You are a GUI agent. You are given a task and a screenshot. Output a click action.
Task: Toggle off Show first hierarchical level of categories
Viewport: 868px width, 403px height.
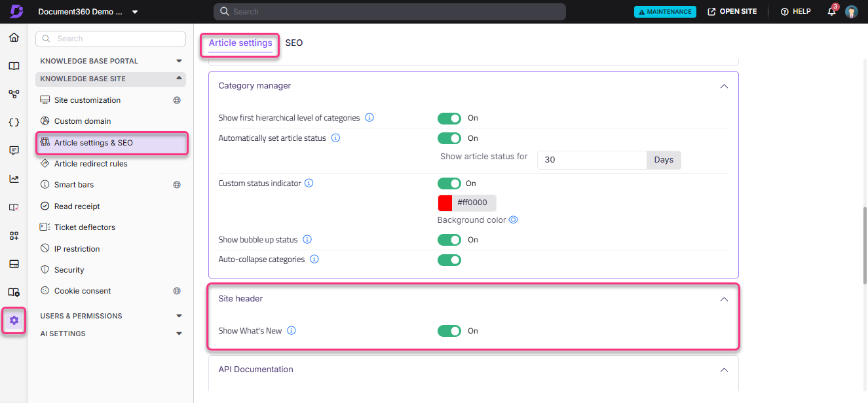click(449, 118)
